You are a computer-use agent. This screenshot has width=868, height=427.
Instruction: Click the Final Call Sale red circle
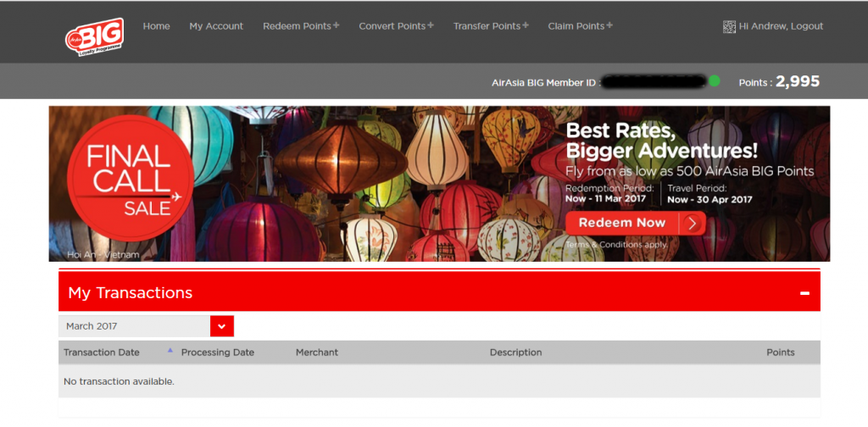[x=130, y=178]
